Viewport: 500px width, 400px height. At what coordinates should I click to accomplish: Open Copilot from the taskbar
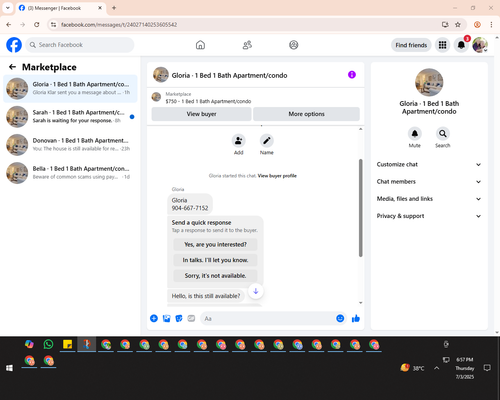pyautogui.click(x=29, y=344)
